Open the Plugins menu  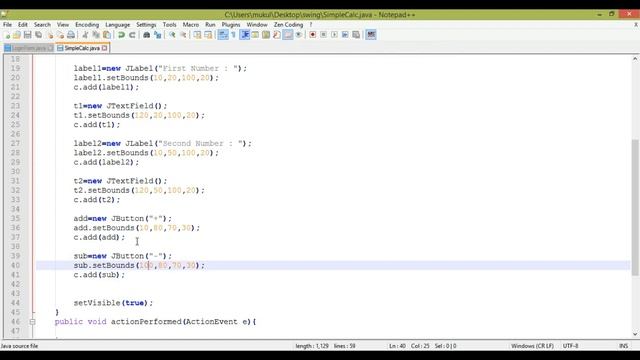pos(231,24)
